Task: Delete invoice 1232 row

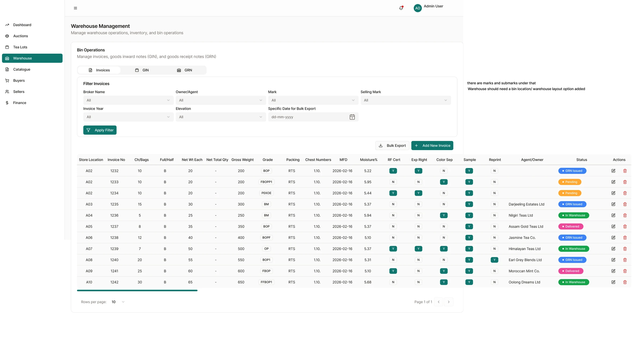Action: [625, 171]
